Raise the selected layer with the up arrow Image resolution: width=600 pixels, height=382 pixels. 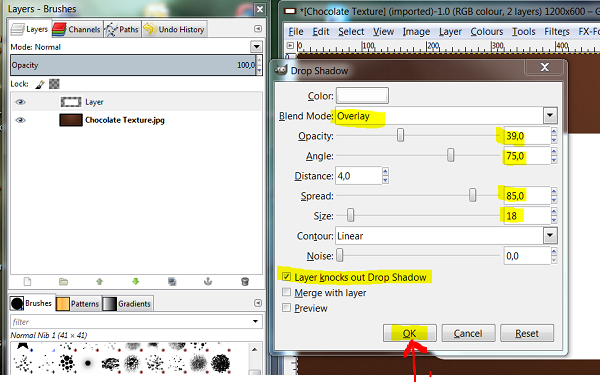(x=99, y=282)
